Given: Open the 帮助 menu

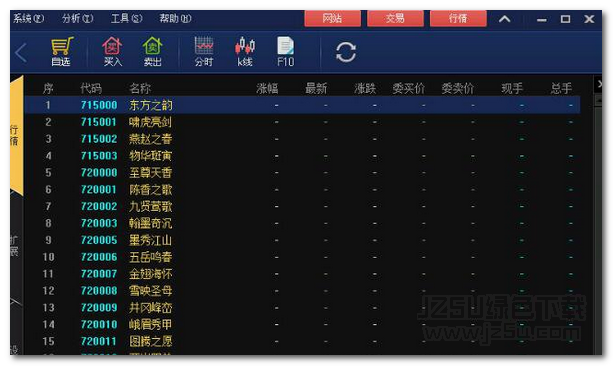Looking at the screenshot, I should coord(176,18).
